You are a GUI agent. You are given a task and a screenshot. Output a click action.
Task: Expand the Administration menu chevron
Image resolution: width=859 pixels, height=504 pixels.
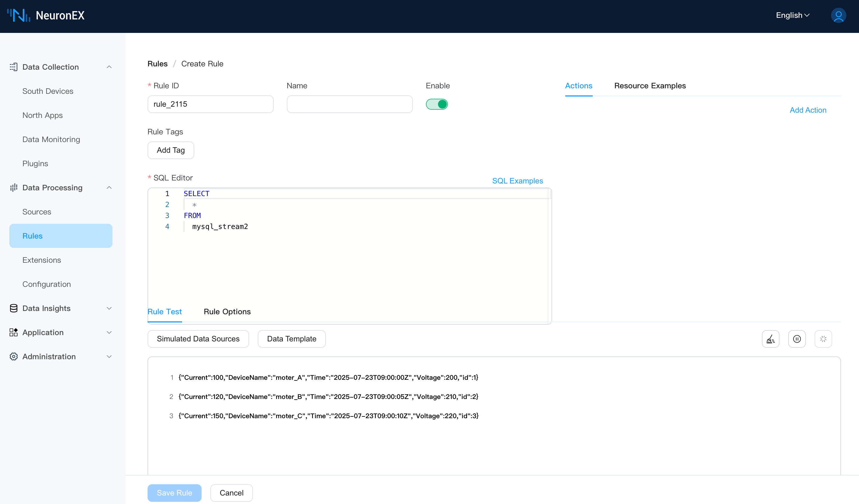tap(109, 356)
